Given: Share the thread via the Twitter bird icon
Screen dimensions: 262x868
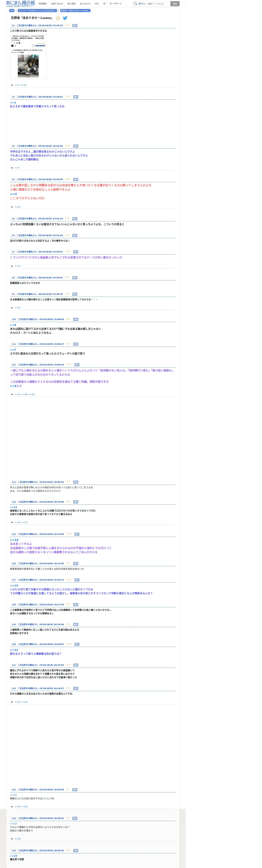Looking at the screenshot, I should [65, 18].
